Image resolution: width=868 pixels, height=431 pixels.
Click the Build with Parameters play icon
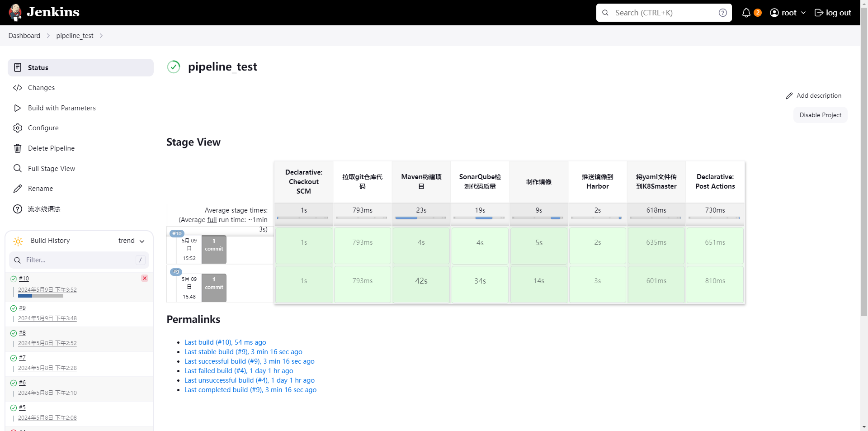tap(18, 108)
